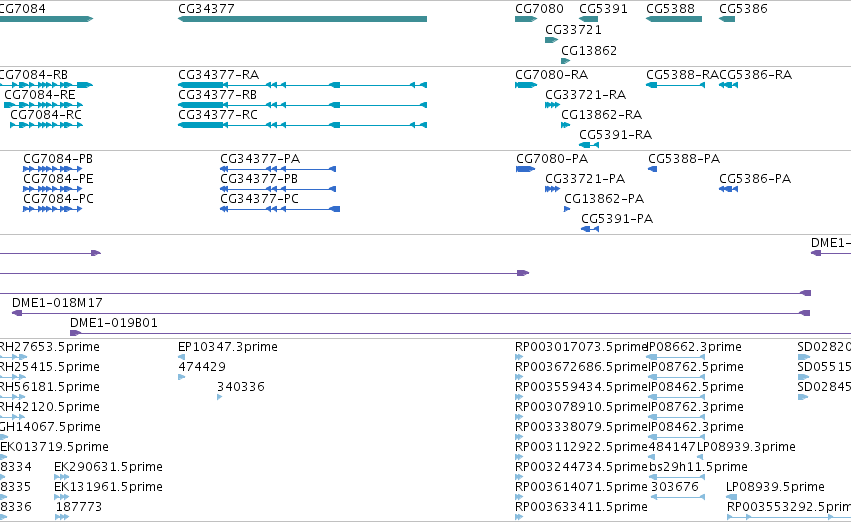Screen dimensions: 851x522
Task: Select the CG34377-PA protein feature
Action: click(278, 169)
